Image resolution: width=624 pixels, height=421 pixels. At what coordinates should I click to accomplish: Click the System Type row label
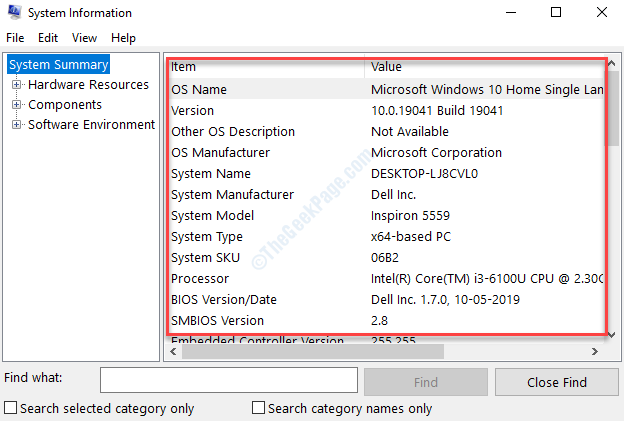pos(207,237)
